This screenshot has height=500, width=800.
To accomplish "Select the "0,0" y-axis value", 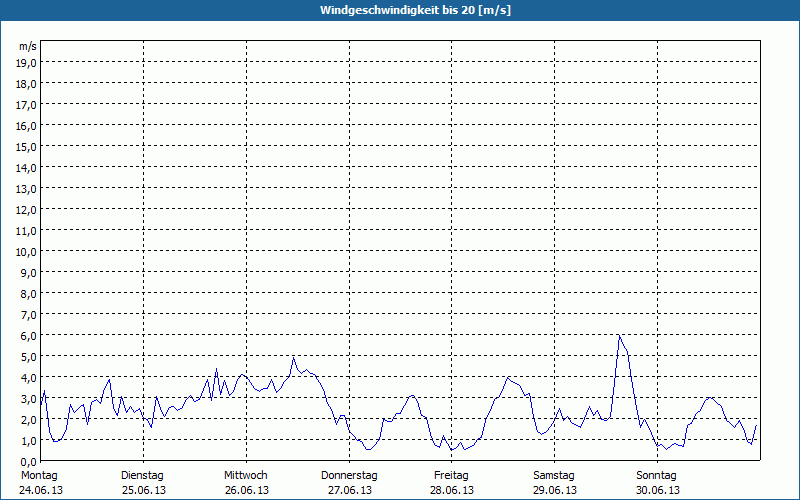I will click(x=27, y=461).
